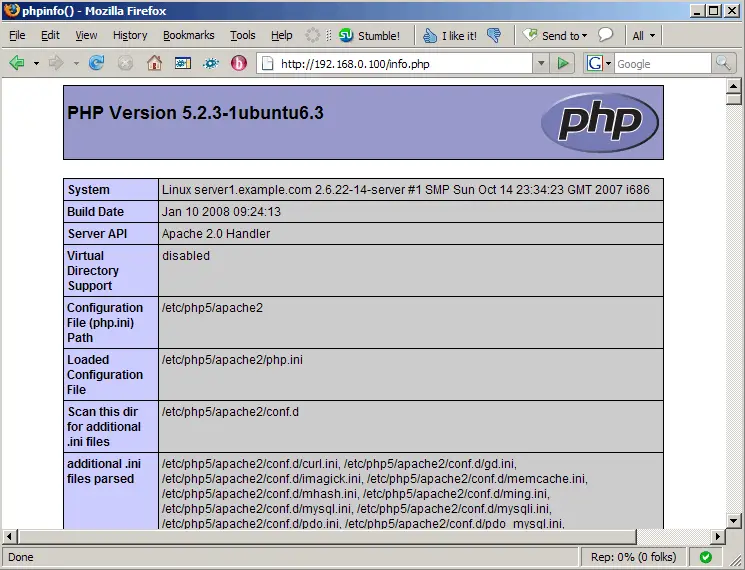
Task: Click the blue gear toolbar icon
Action: coord(211,63)
